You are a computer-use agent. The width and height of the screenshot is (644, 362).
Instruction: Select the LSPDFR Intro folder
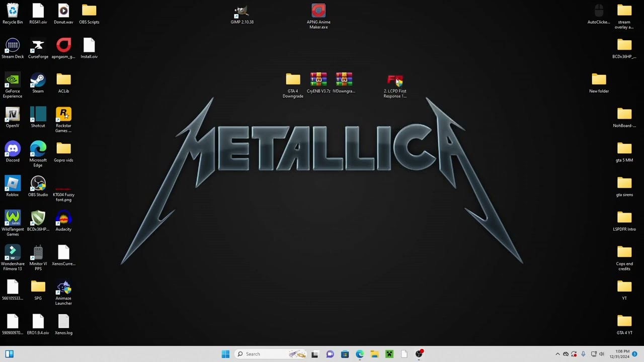[624, 221]
